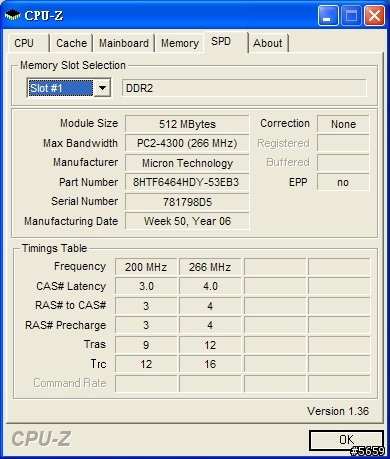The image size is (390, 459).
Task: Click the Manufacturing Date label
Action: 71,221
